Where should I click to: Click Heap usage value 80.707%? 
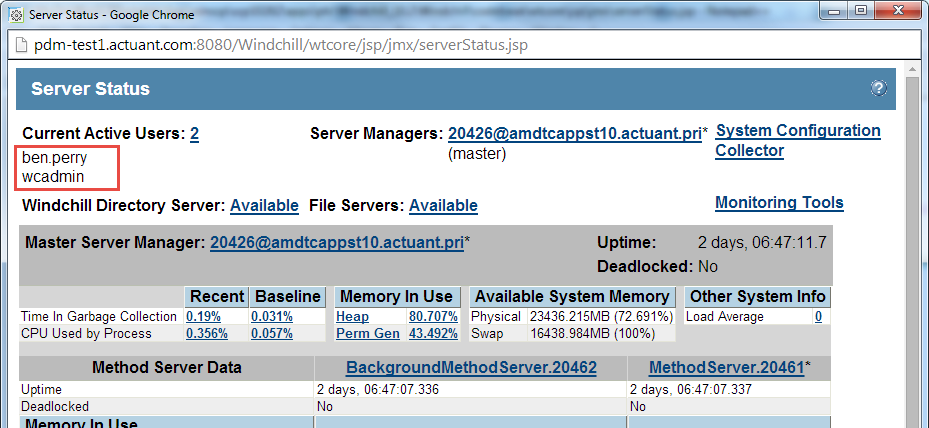433,317
